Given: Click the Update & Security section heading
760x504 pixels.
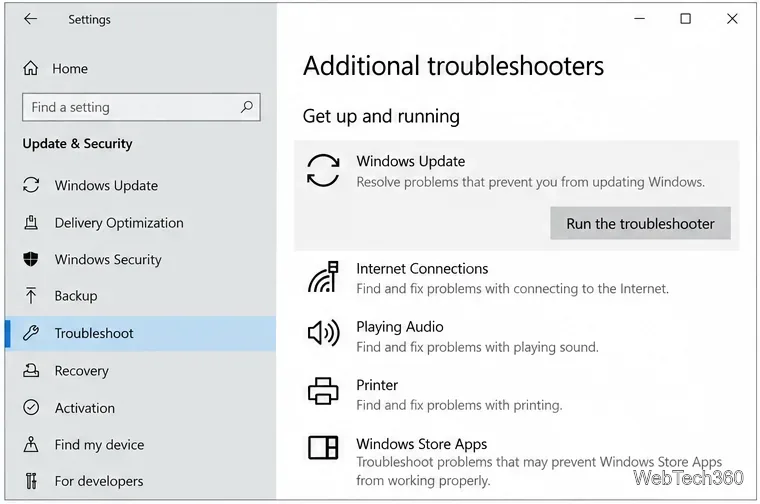Looking at the screenshot, I should coord(77,143).
